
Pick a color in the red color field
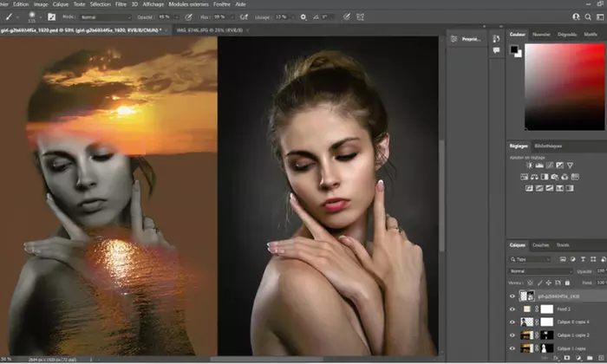coord(565,87)
